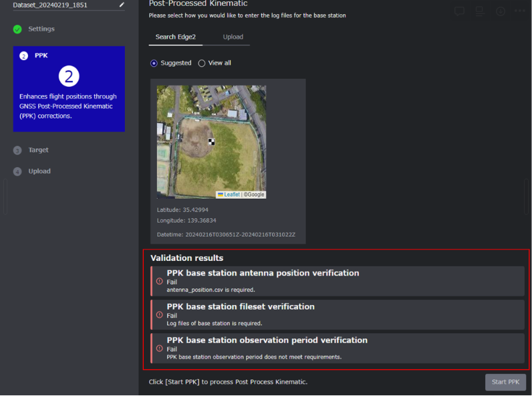Click the Longitude: 139.36834 text
This screenshot has width=532, height=396.
pyautogui.click(x=186, y=221)
